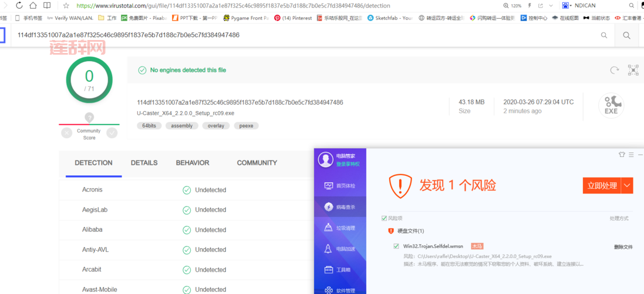Click the assembly tag
Screen dimensions: 644x294
[181, 126]
